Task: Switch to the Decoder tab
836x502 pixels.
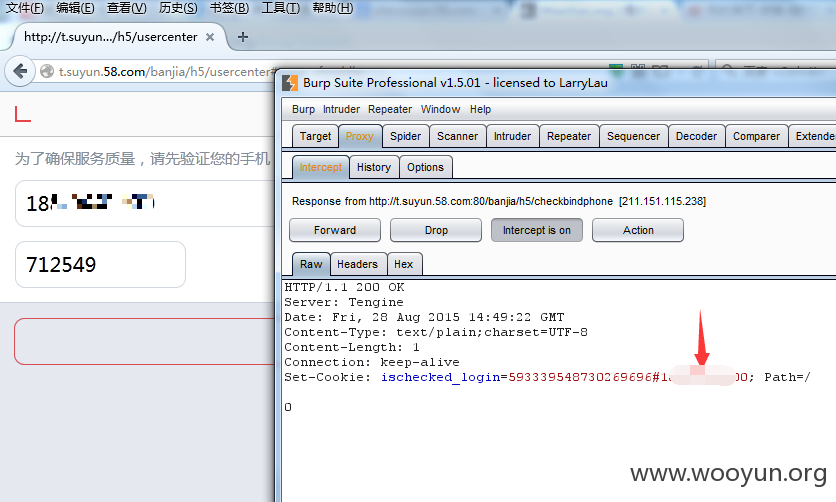Action: pyautogui.click(x=696, y=136)
